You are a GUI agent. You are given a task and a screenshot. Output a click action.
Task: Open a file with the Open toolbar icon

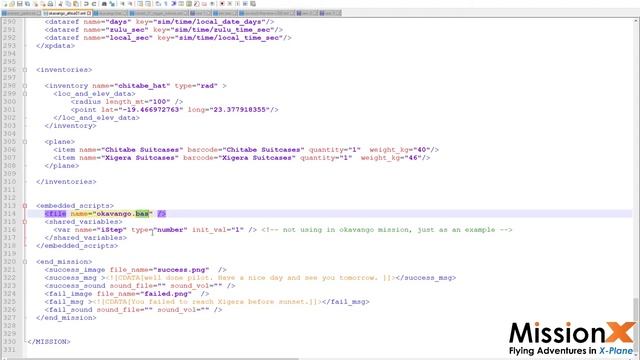pyautogui.click(x=12, y=4)
